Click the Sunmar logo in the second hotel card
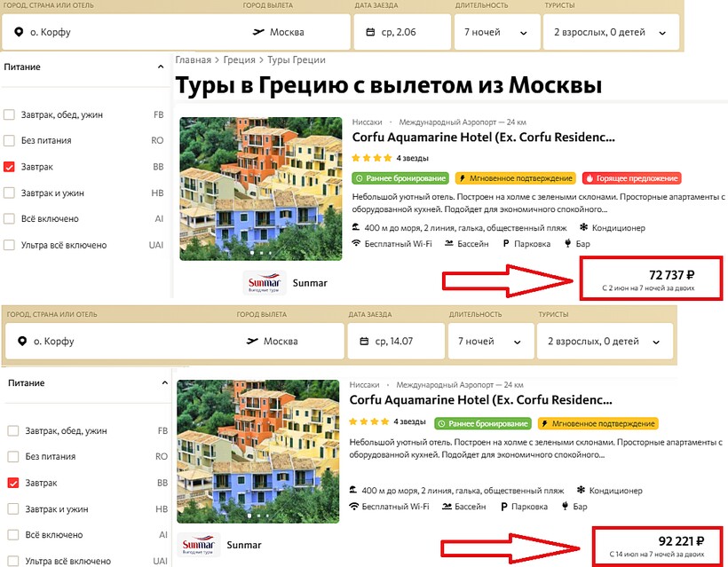Viewport: 728px width, 567px height. click(199, 545)
